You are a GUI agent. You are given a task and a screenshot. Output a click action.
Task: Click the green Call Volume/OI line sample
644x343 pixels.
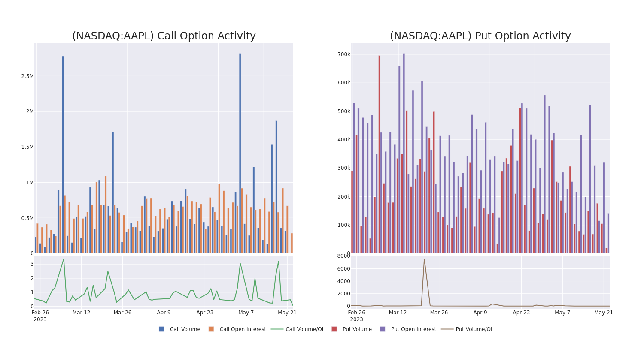(277, 329)
